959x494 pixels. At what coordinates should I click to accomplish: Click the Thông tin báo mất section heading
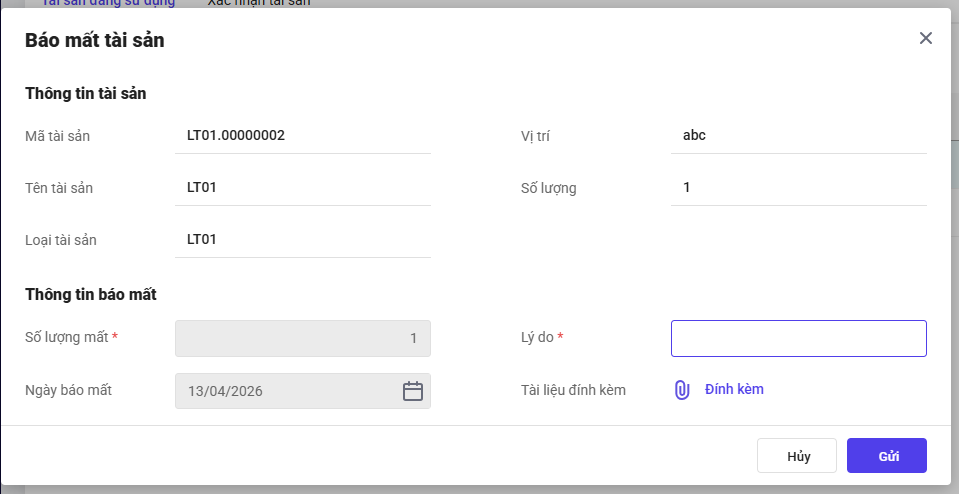click(x=90, y=294)
